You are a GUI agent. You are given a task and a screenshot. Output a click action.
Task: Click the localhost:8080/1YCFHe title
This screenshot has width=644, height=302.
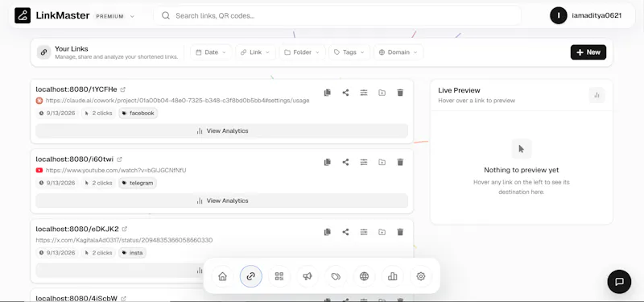[x=76, y=89]
